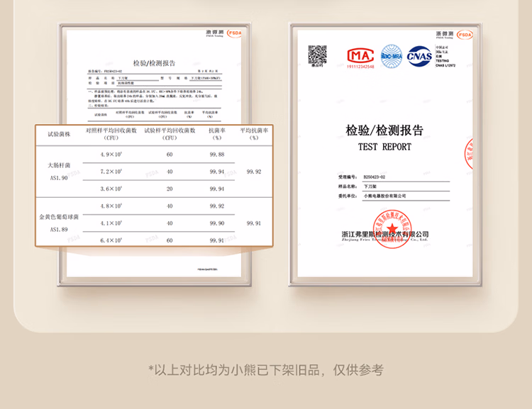532x409 pixels.
Task: Click the average rate 99.92 for 大肠杆菌
Action: click(x=254, y=172)
